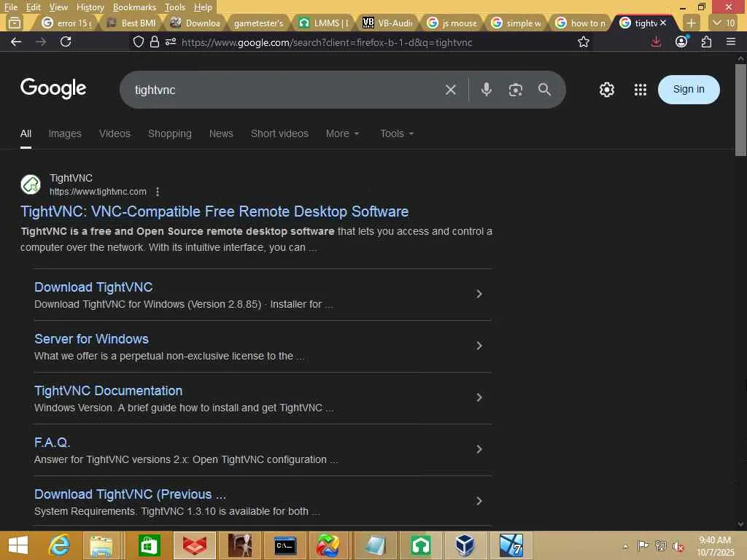Open the Windows Store taskbar icon
747x560 pixels.
click(149, 545)
